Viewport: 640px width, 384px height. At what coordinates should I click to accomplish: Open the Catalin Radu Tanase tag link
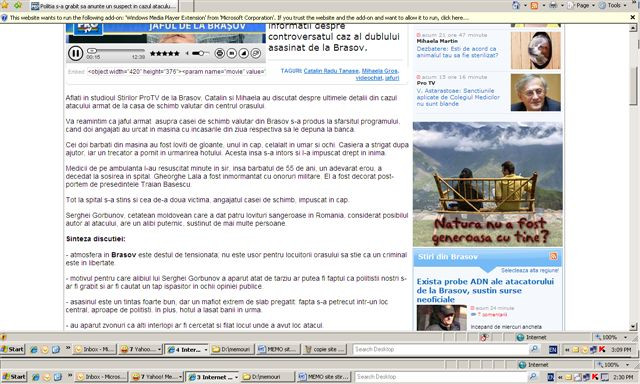331,71
